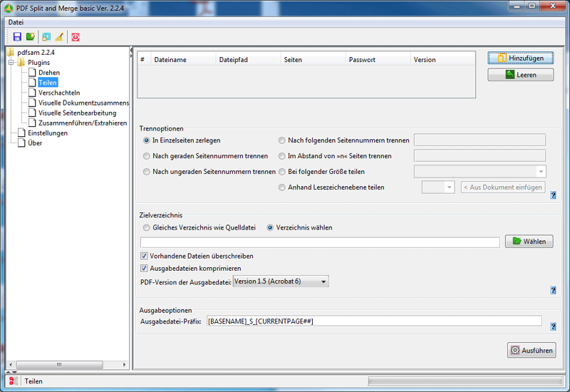
Task: Click the pdfsam 2.2.4 root folder icon
Action: pyautogui.click(x=11, y=52)
